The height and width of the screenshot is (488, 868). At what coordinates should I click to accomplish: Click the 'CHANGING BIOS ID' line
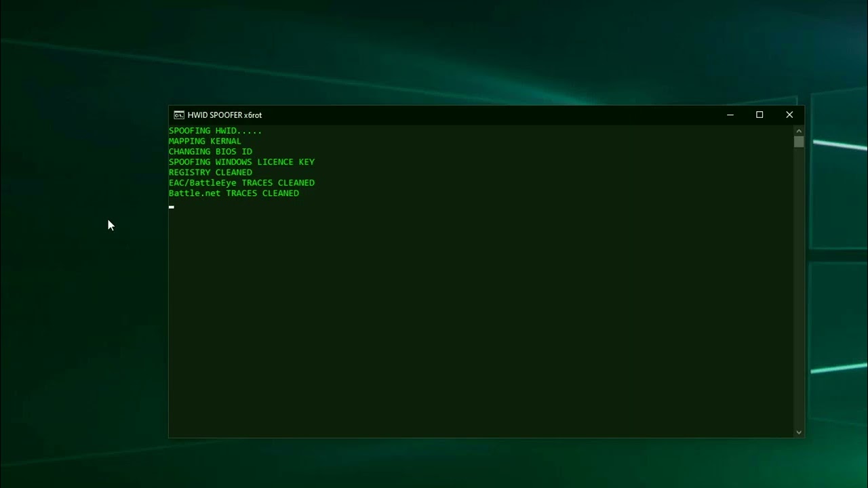210,152
